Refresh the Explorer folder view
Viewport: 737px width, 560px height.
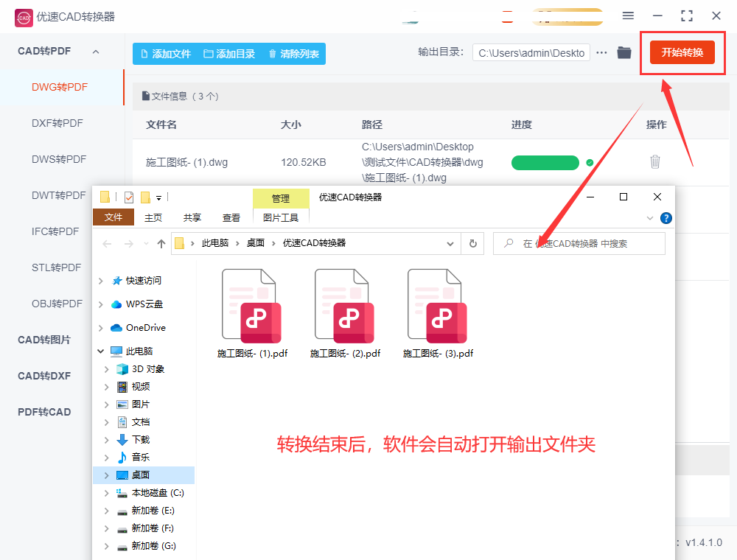coord(473,243)
